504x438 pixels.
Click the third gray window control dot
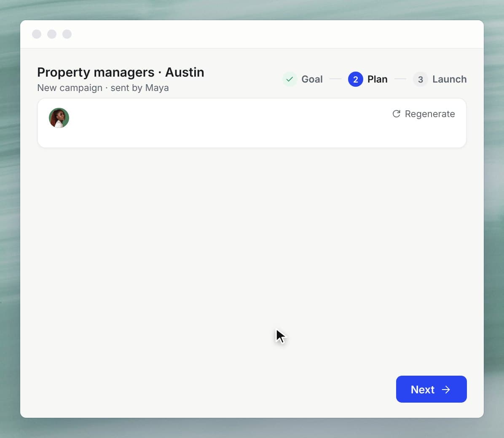[67, 34]
